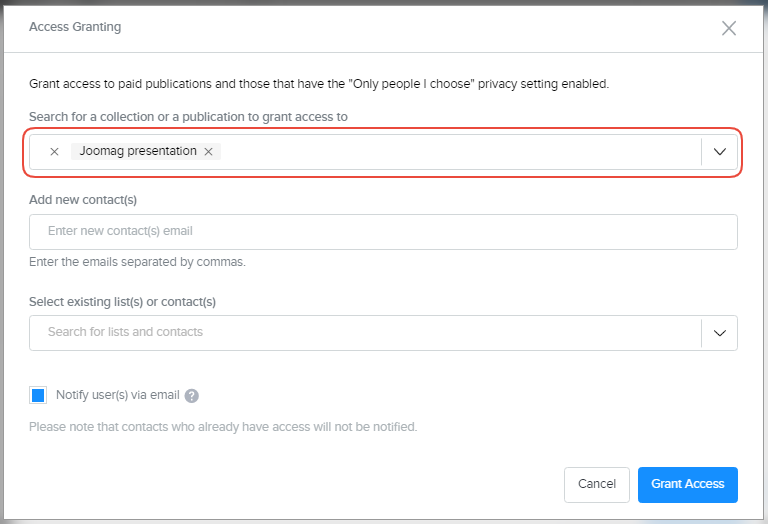Click empty area of publication search box
The height and width of the screenshot is (524, 768).
[x=460, y=152]
